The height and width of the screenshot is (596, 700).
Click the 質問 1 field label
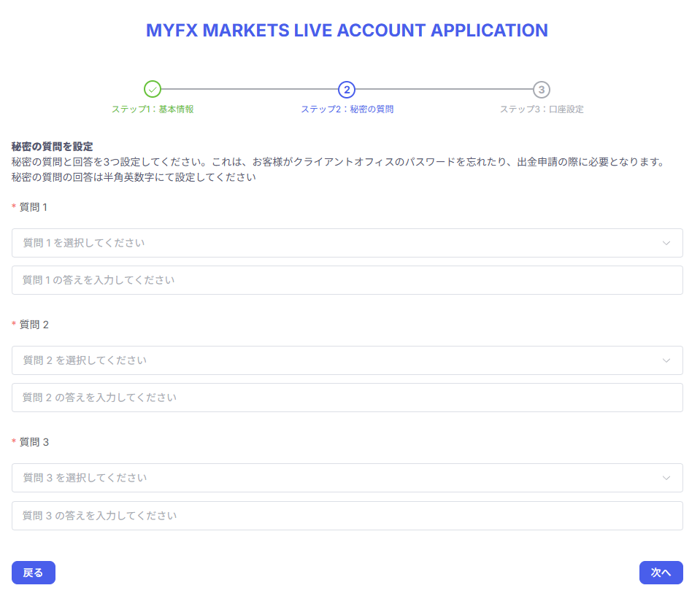pos(34,207)
